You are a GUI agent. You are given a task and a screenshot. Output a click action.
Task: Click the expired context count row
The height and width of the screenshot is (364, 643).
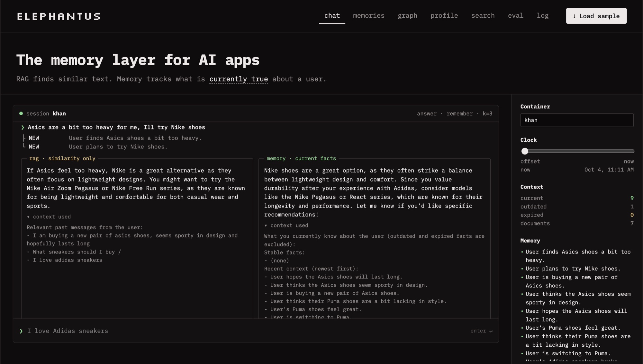click(x=577, y=215)
